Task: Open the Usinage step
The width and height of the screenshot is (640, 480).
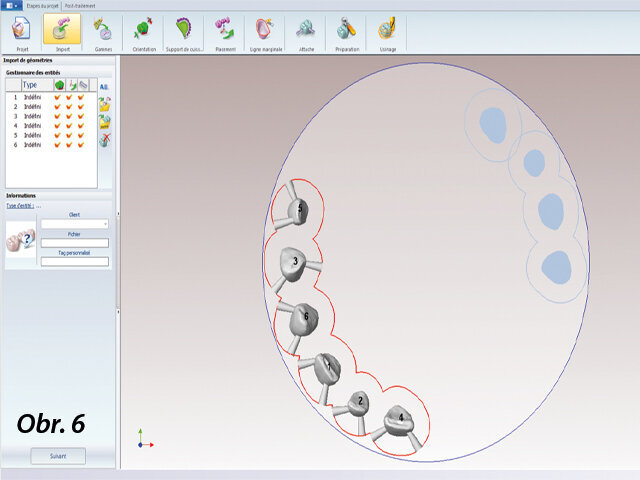Action: pyautogui.click(x=386, y=32)
